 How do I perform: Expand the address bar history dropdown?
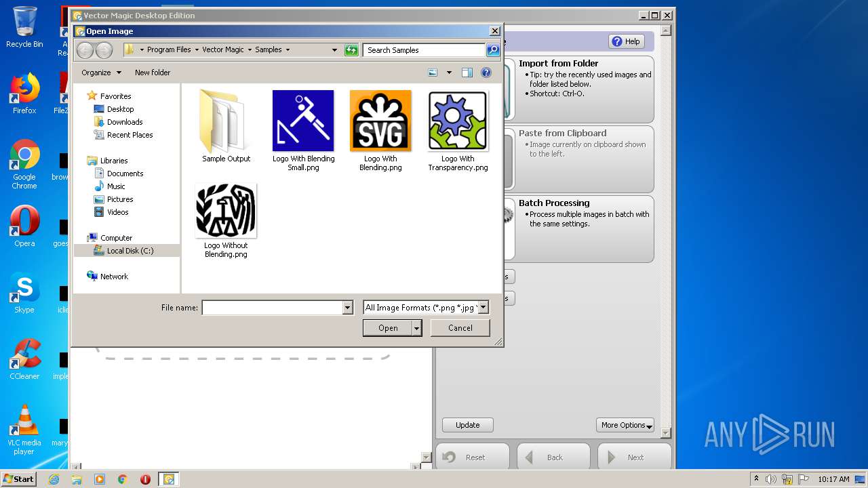tap(334, 49)
